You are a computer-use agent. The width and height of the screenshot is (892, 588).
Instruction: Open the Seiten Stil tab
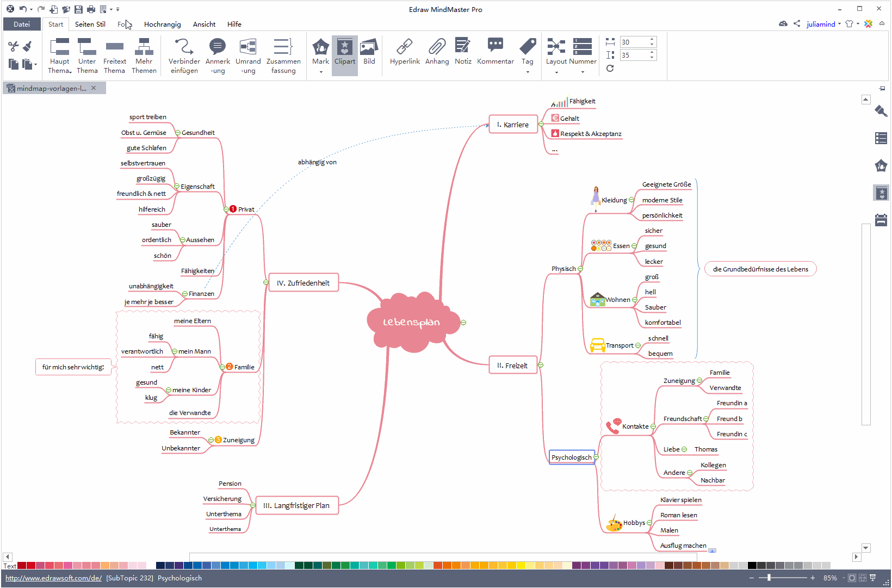click(90, 24)
